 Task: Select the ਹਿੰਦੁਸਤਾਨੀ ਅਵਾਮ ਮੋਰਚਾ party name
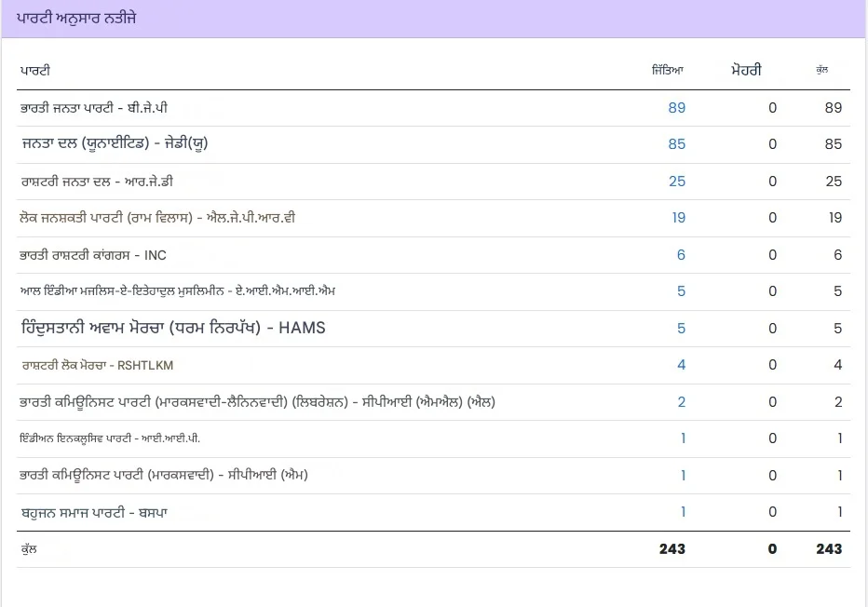173,328
